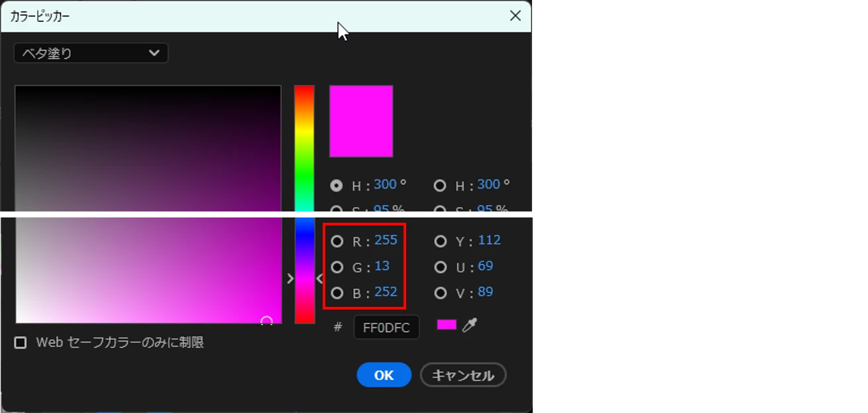Select the G green channel radio button
The width and height of the screenshot is (868, 413).
click(x=337, y=267)
